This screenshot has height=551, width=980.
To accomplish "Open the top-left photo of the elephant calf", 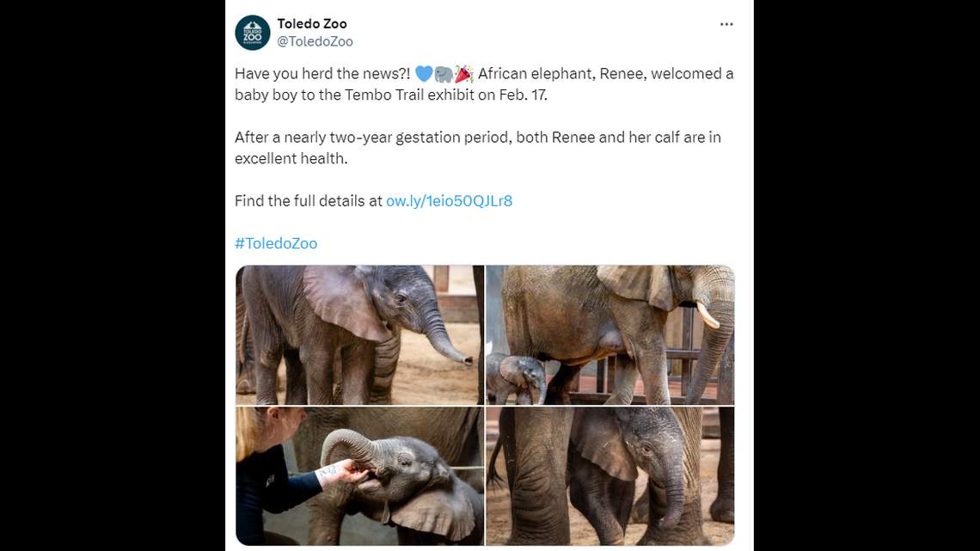I will 358,334.
